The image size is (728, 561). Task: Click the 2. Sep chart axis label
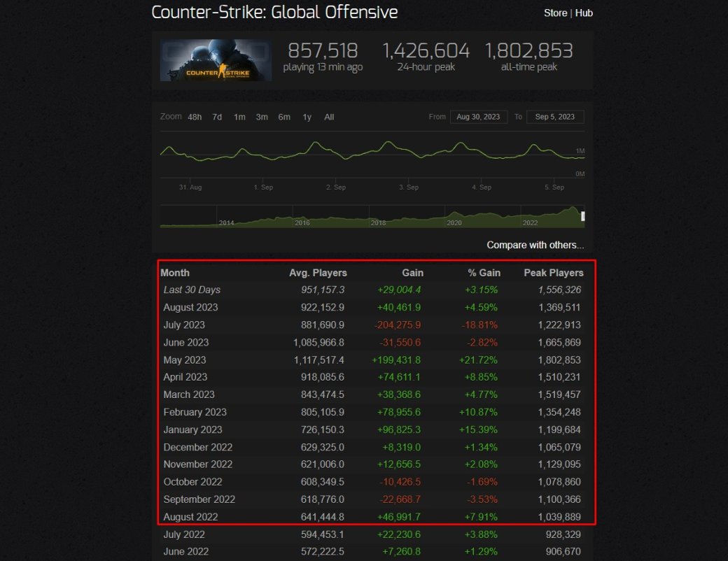(336, 187)
